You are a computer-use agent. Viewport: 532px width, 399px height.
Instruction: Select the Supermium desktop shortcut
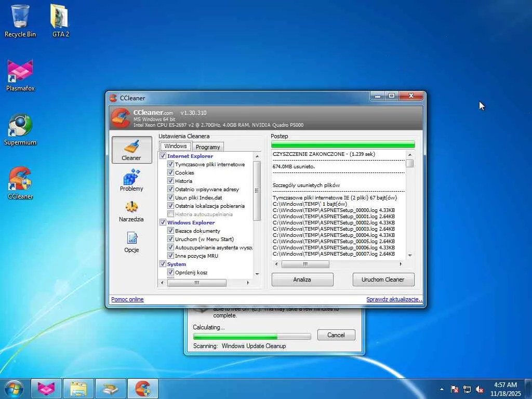tap(20, 129)
